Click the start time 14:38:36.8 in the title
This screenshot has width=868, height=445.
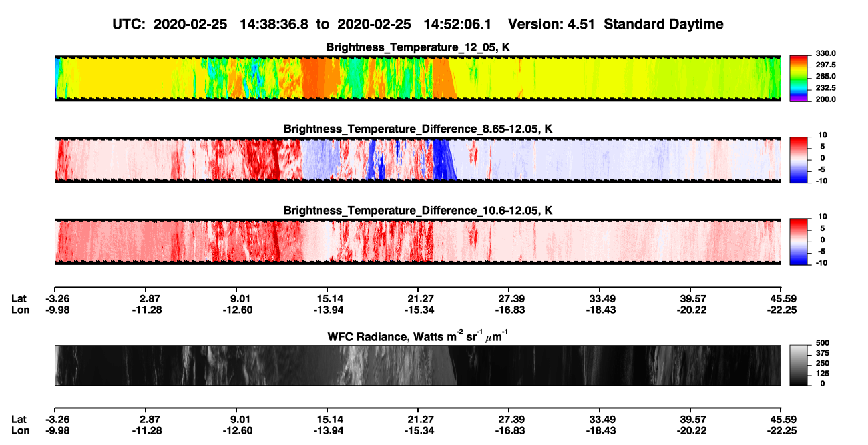(276, 24)
